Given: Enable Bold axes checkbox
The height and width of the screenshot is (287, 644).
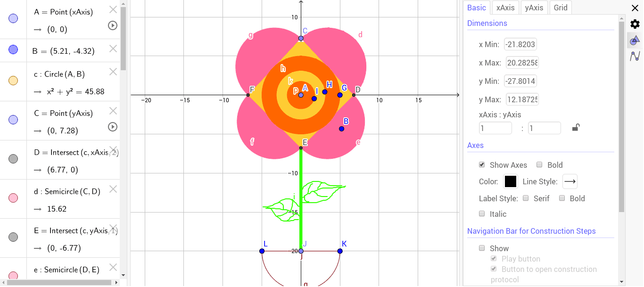Looking at the screenshot, I should point(539,164).
